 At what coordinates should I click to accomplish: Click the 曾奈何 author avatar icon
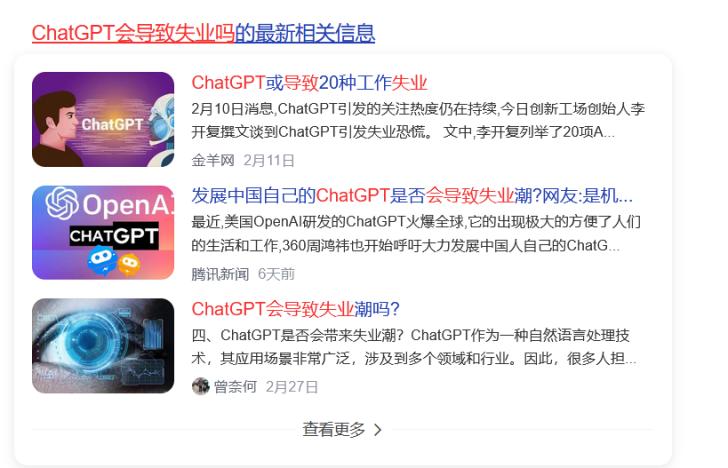(x=201, y=386)
